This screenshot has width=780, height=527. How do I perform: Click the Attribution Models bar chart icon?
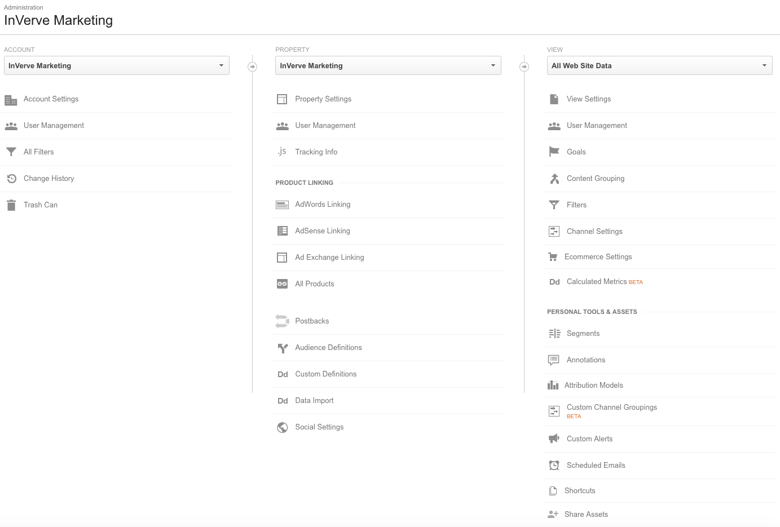[553, 385]
